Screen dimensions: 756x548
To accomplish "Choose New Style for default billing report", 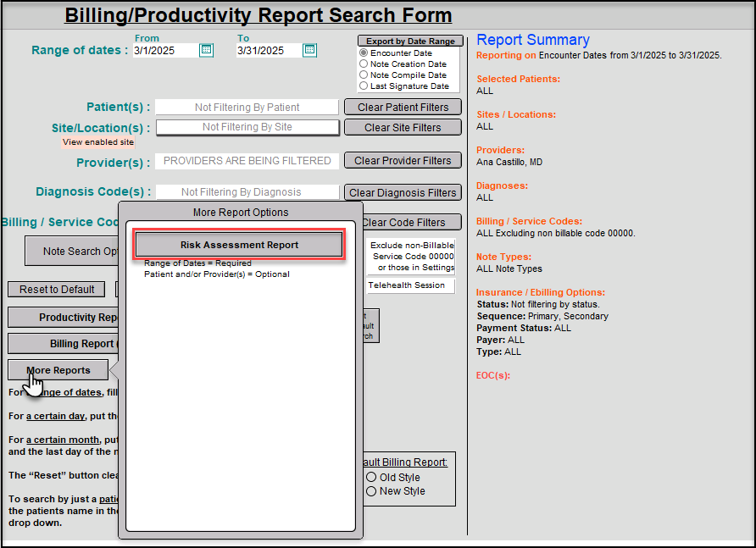I will coord(370,490).
